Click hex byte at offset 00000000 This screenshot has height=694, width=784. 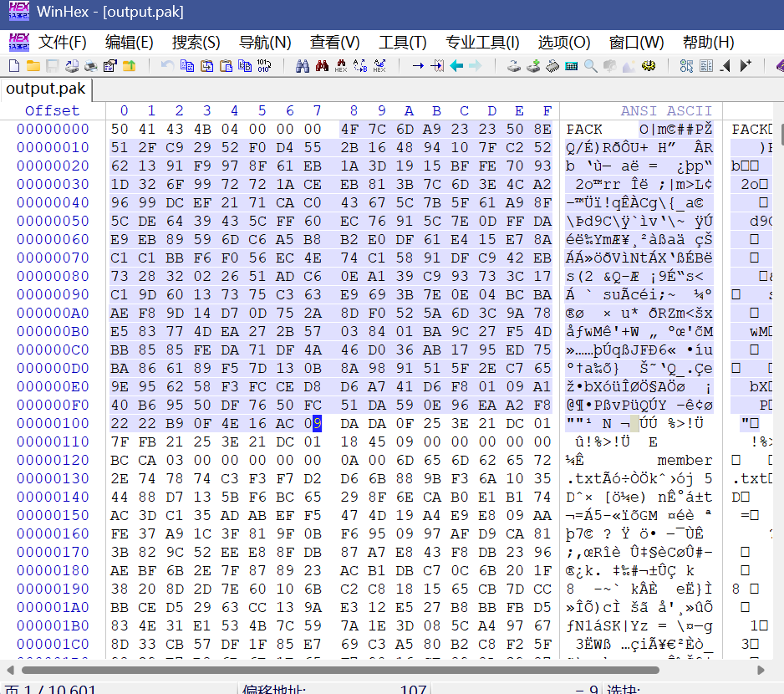point(120,129)
